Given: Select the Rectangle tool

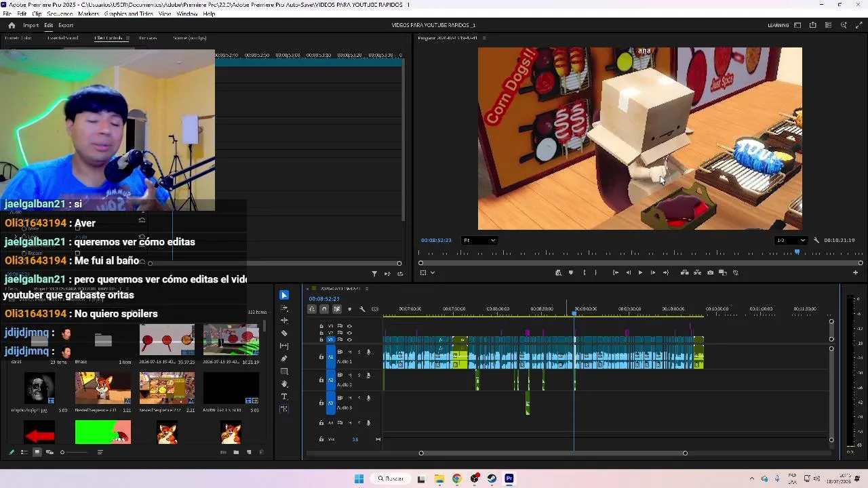Looking at the screenshot, I should tap(284, 371).
